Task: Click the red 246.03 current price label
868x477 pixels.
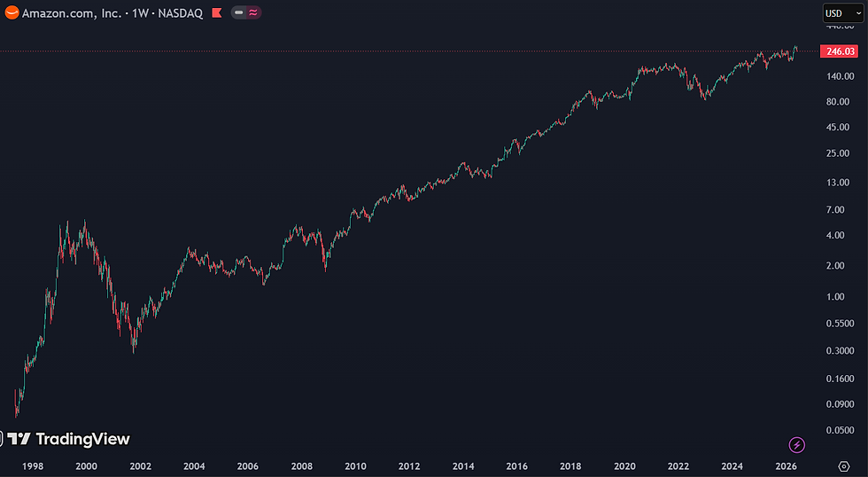Action: 840,51
